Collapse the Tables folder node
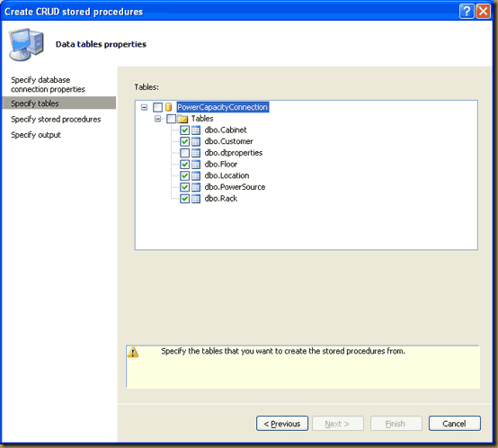This screenshot has height=448, width=498. point(157,119)
